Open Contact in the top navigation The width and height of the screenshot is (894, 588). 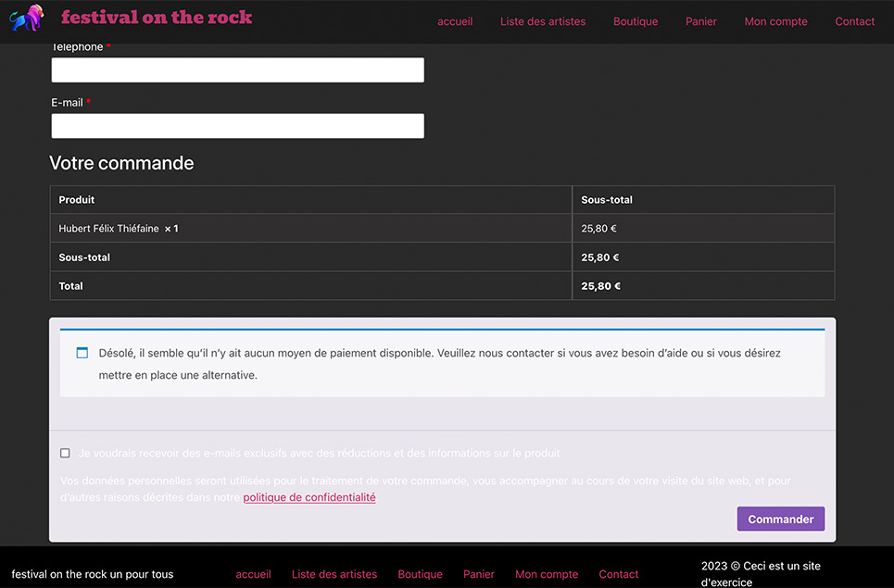(855, 21)
